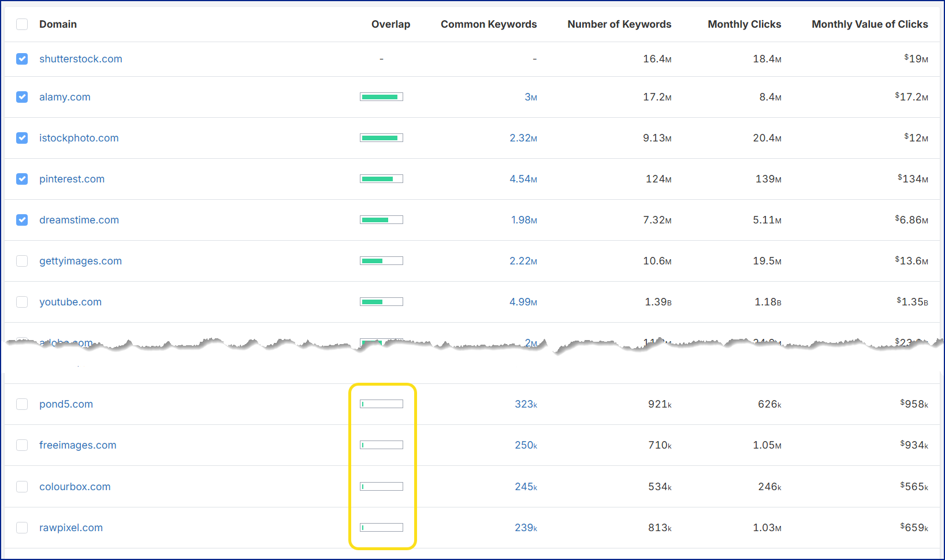Open the colourbox.com domain link

point(75,487)
